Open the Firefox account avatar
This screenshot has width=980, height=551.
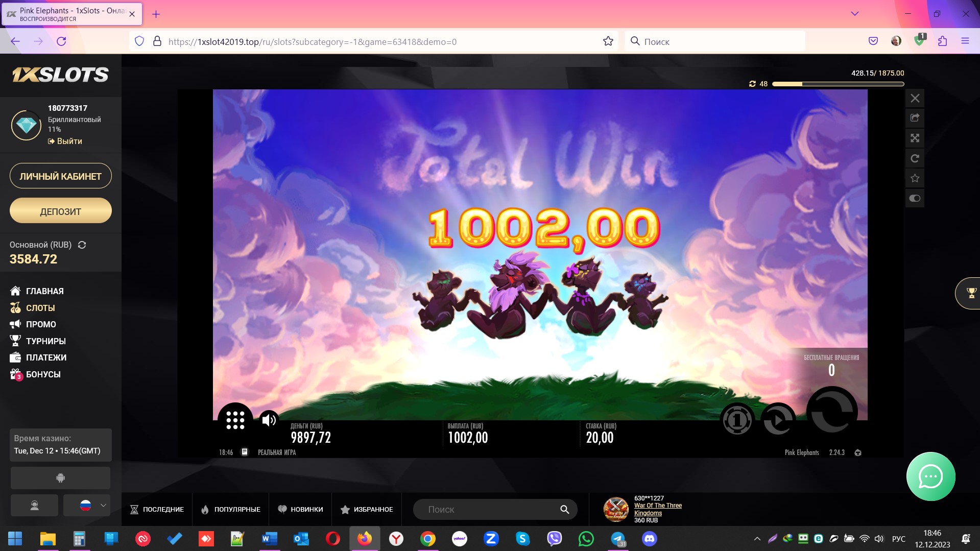[x=896, y=41]
